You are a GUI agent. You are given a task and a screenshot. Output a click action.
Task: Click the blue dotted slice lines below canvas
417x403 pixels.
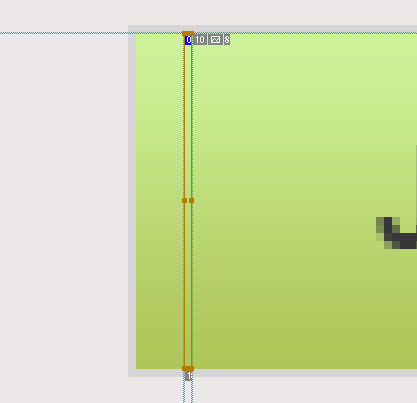coord(188,392)
